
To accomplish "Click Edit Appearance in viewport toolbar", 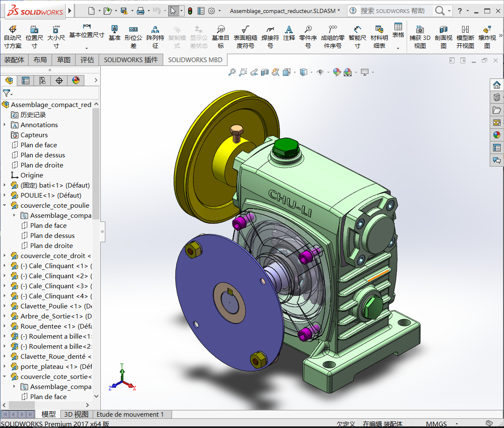I will click(337, 72).
